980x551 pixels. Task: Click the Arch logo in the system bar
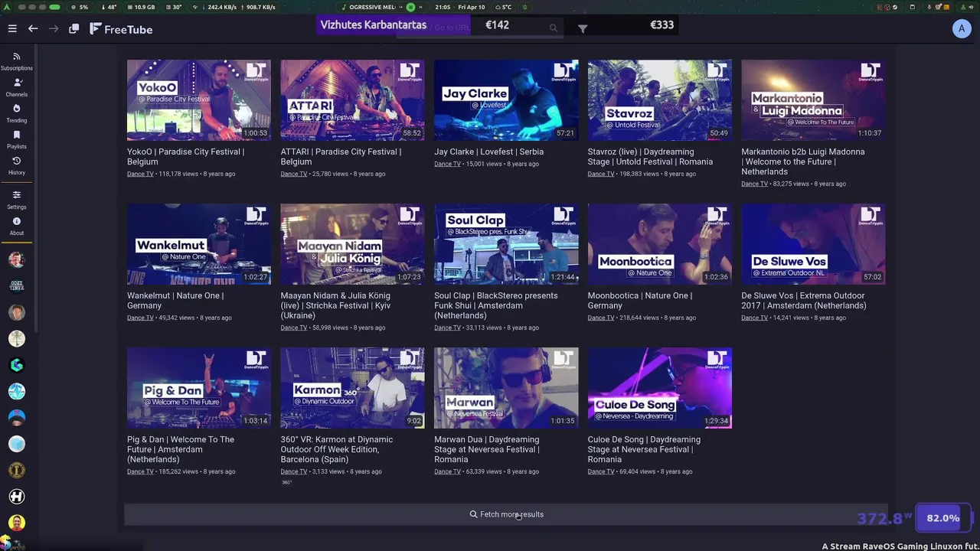(7, 7)
